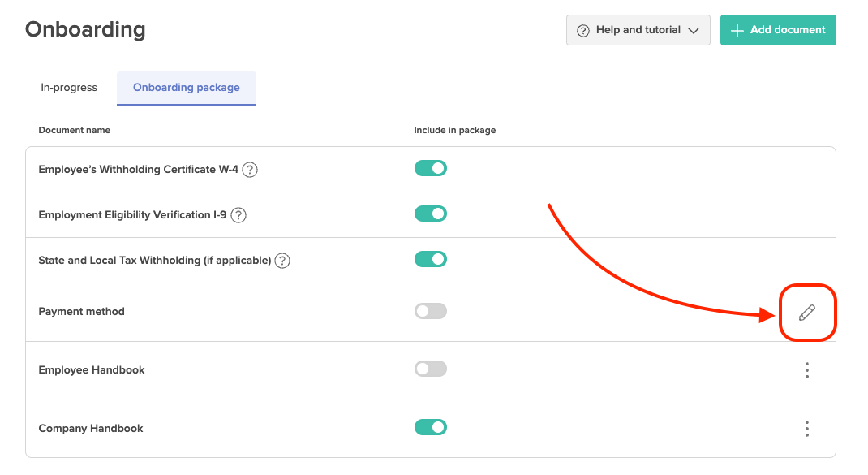Turn off Employment Eligibility Verification I-9 toggle
Screen dimensions: 868x475
pyautogui.click(x=430, y=214)
